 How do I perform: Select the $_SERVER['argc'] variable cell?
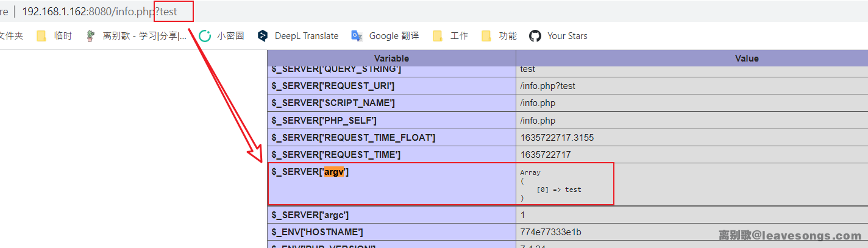coord(310,215)
